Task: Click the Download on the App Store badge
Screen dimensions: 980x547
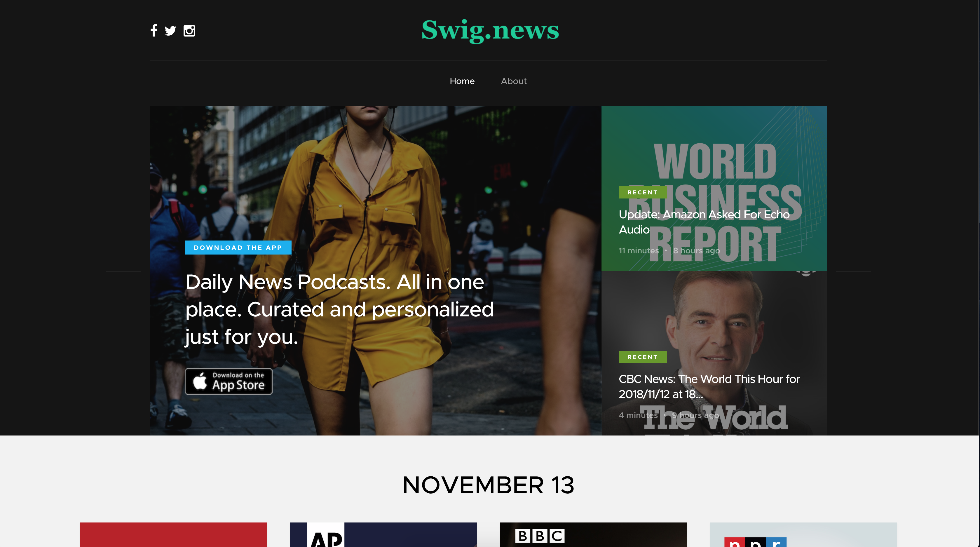Action: pyautogui.click(x=228, y=381)
